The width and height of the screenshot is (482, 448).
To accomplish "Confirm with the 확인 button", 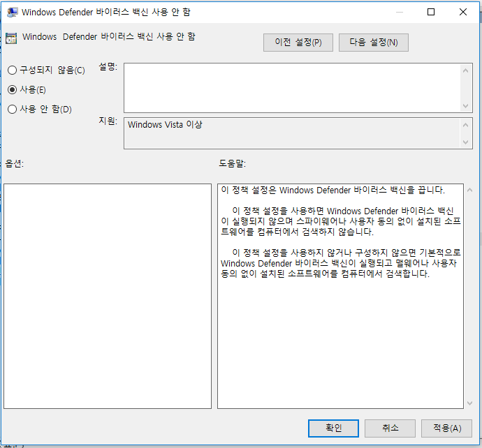I will point(333,428).
